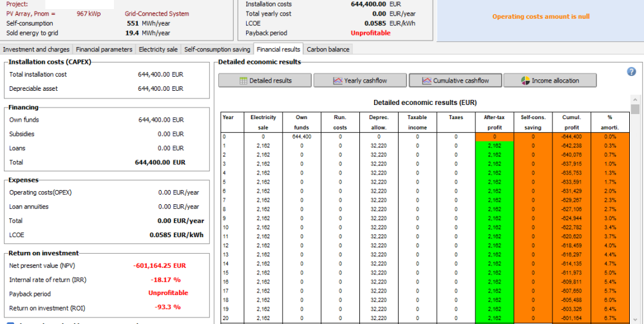Select the Financial results tab
This screenshot has width=644, height=324.
[278, 49]
